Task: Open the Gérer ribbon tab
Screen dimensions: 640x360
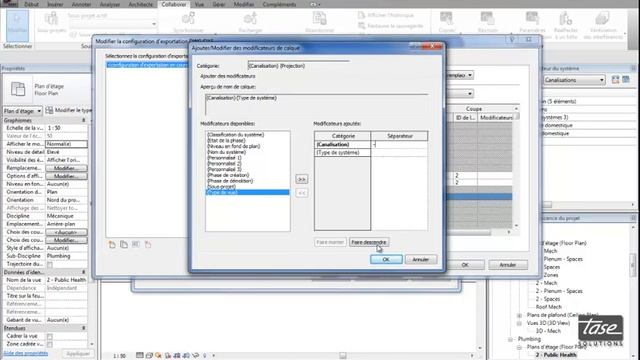Action: point(219,4)
